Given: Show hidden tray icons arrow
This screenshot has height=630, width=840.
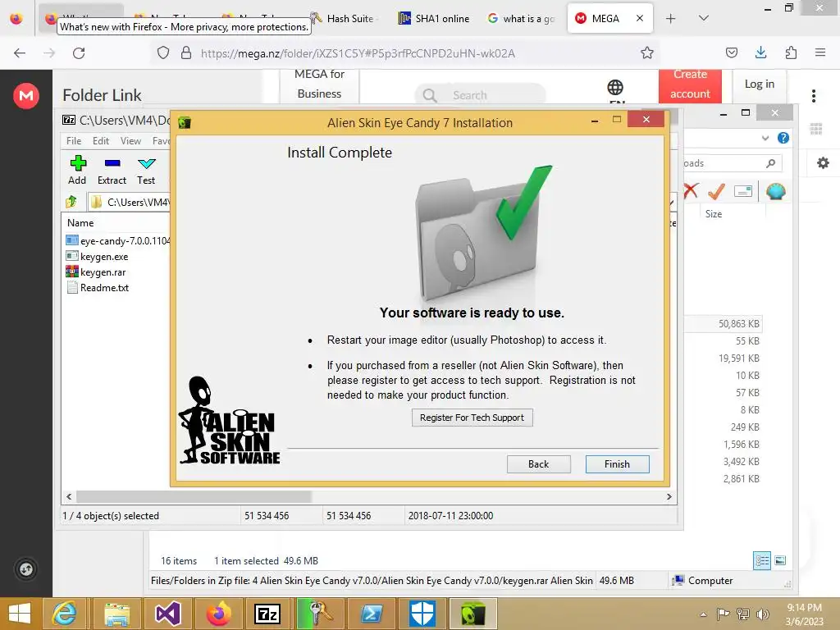Looking at the screenshot, I should pyautogui.click(x=703, y=614).
